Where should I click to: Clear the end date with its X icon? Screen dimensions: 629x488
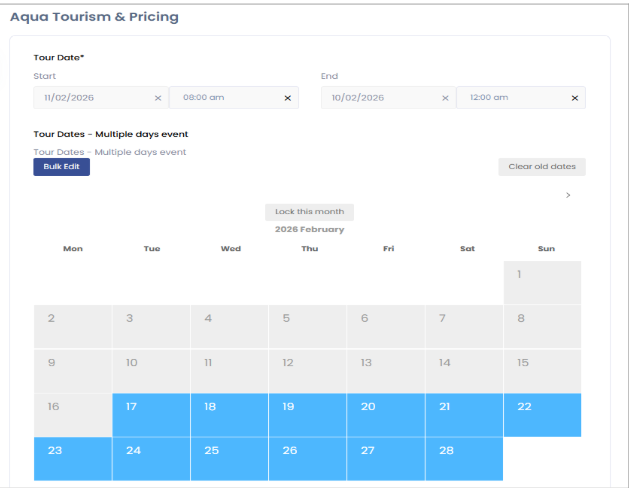(445, 98)
